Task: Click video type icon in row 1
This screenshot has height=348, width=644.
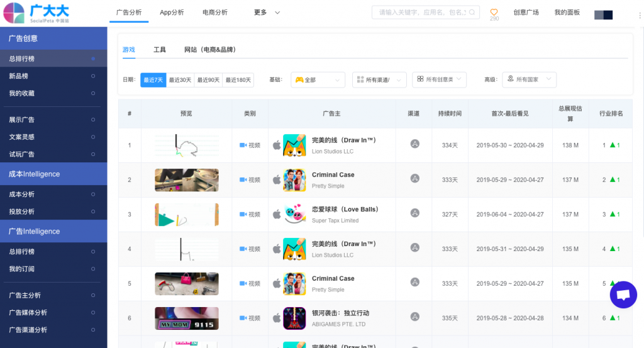Action: tap(243, 145)
